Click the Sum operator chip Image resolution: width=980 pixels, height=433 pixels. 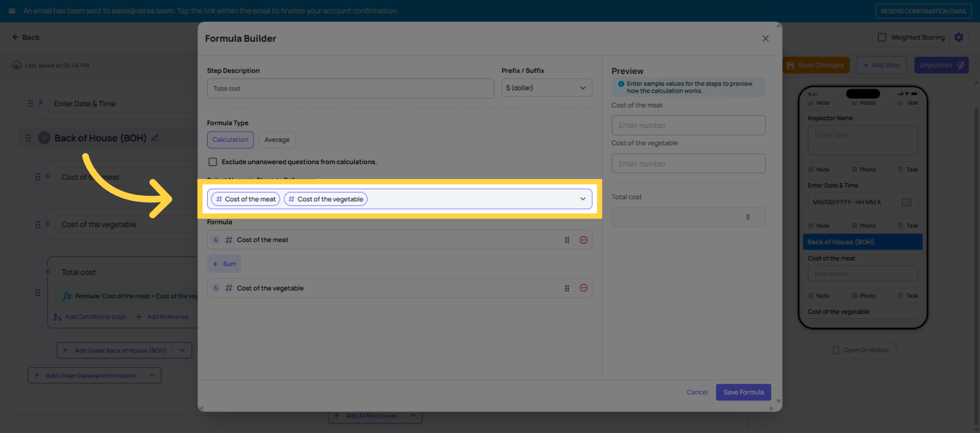point(224,264)
